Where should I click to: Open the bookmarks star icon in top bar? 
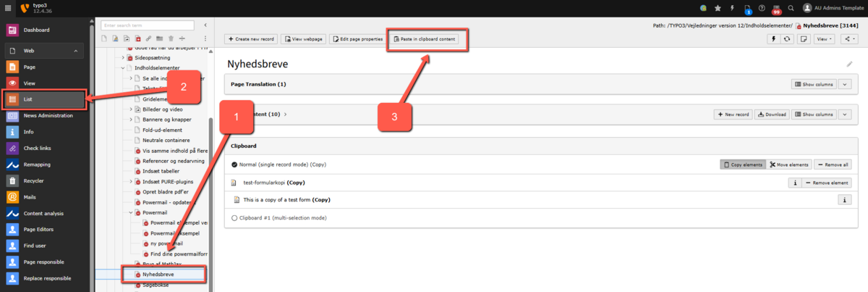718,8
